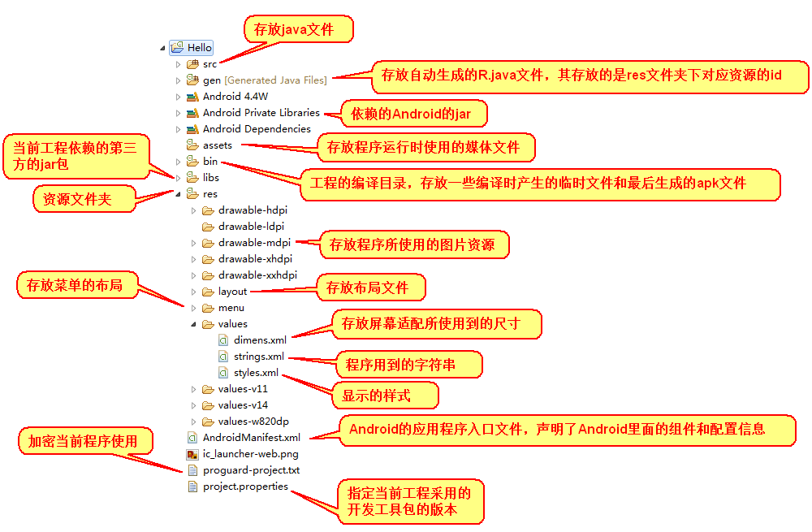Select the 'AndroidManifest.xml' file name

point(252,438)
